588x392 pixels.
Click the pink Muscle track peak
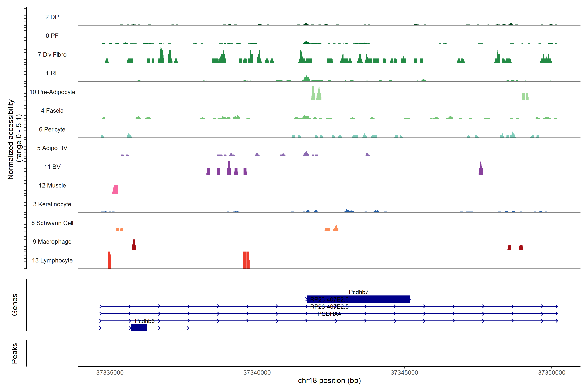click(115, 190)
